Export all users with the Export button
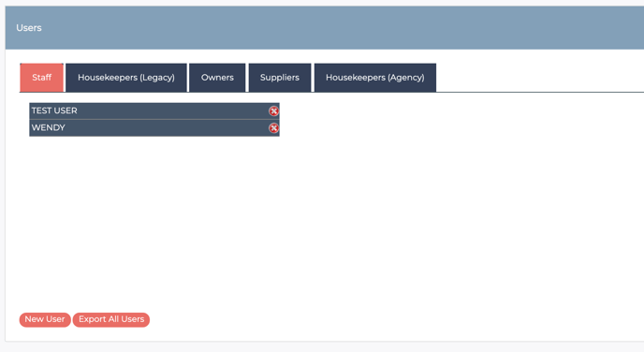This screenshot has height=352, width=644. pos(111,319)
